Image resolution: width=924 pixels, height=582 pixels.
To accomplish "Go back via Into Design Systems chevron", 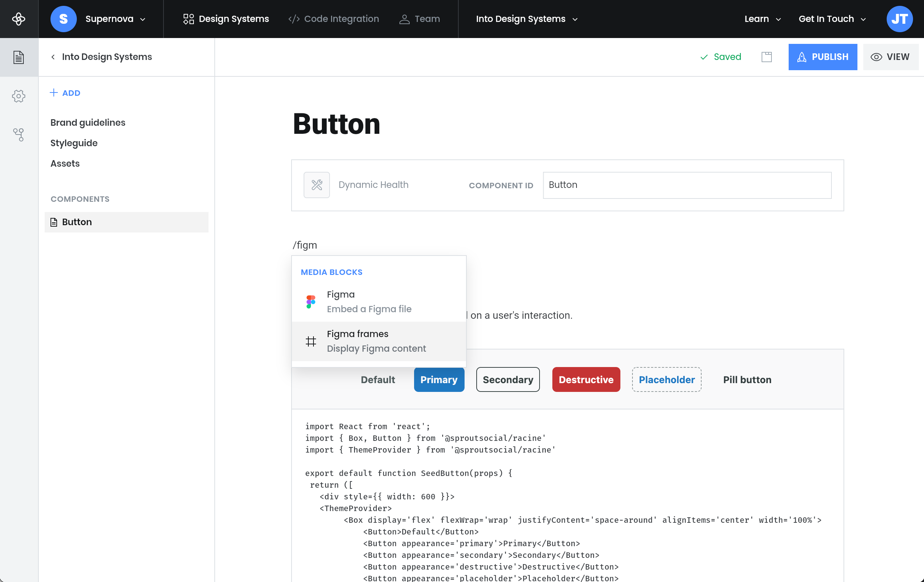I will coord(53,57).
